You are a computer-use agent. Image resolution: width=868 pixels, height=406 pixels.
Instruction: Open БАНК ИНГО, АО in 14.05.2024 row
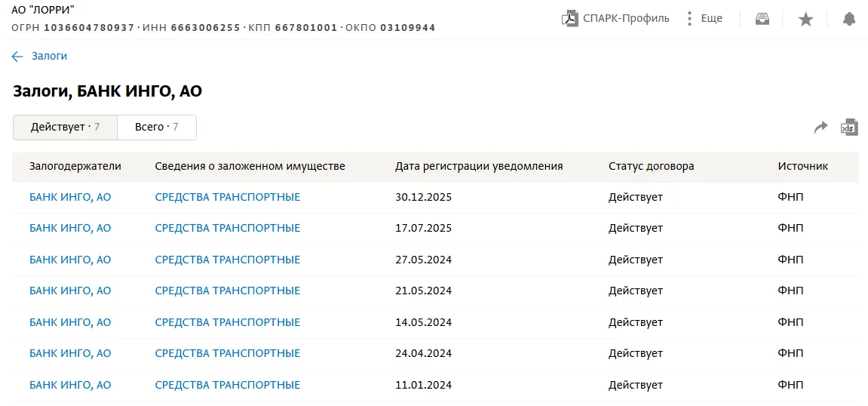tap(70, 322)
